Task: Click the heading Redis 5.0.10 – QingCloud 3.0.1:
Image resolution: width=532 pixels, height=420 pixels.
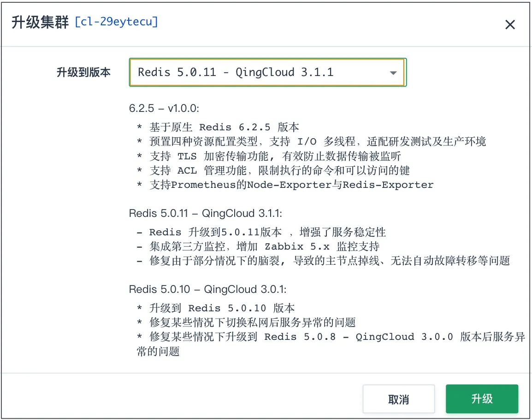Action: (207, 289)
